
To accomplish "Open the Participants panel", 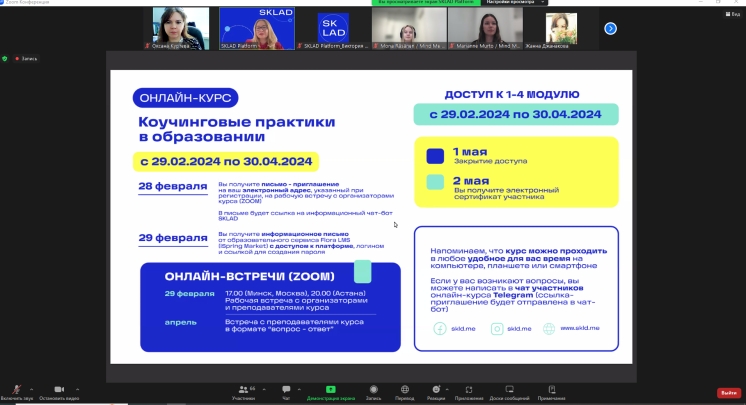I will pyautogui.click(x=243, y=389).
